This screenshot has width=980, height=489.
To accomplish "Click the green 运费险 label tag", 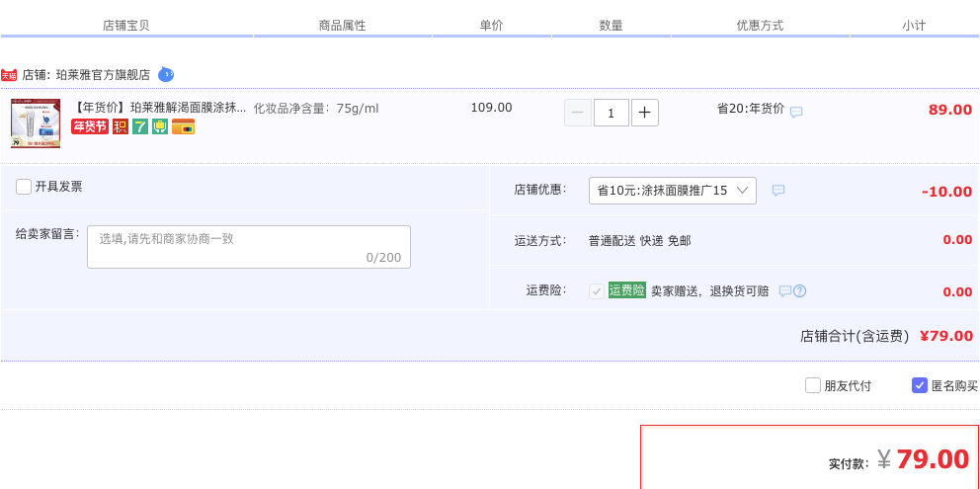I will (627, 290).
